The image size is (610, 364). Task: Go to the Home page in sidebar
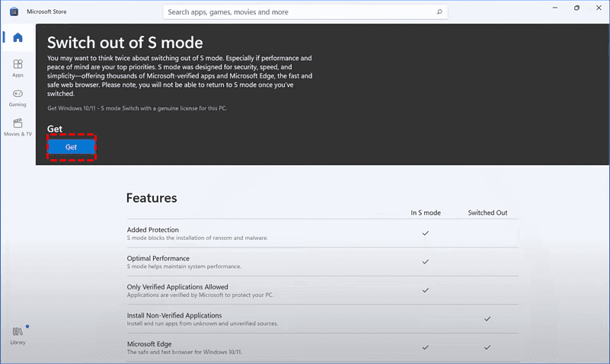(18, 38)
